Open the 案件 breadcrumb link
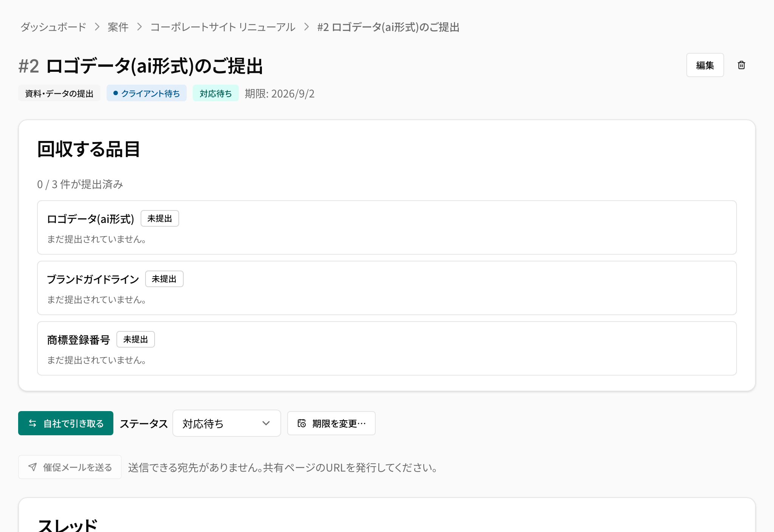Viewport: 774px width, 532px height. [118, 27]
